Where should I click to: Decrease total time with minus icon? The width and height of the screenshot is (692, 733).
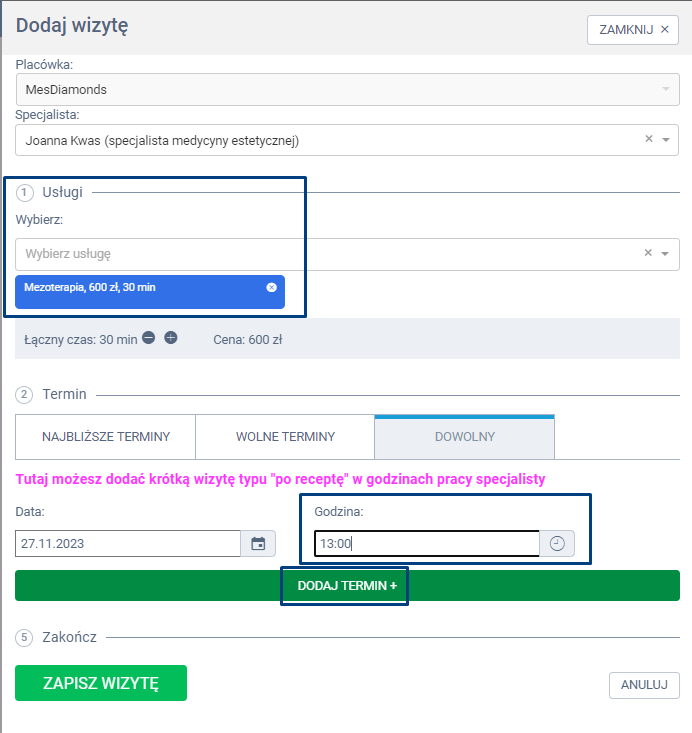click(x=148, y=338)
